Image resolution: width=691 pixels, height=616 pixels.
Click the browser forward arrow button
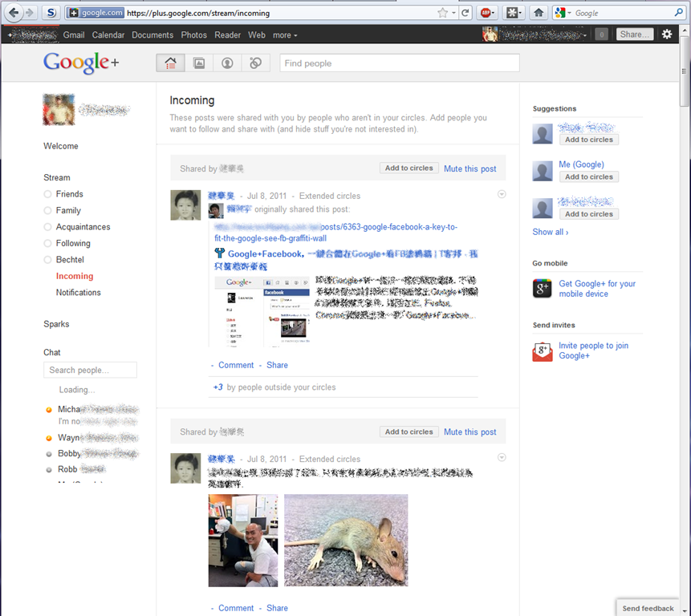pos(30,13)
